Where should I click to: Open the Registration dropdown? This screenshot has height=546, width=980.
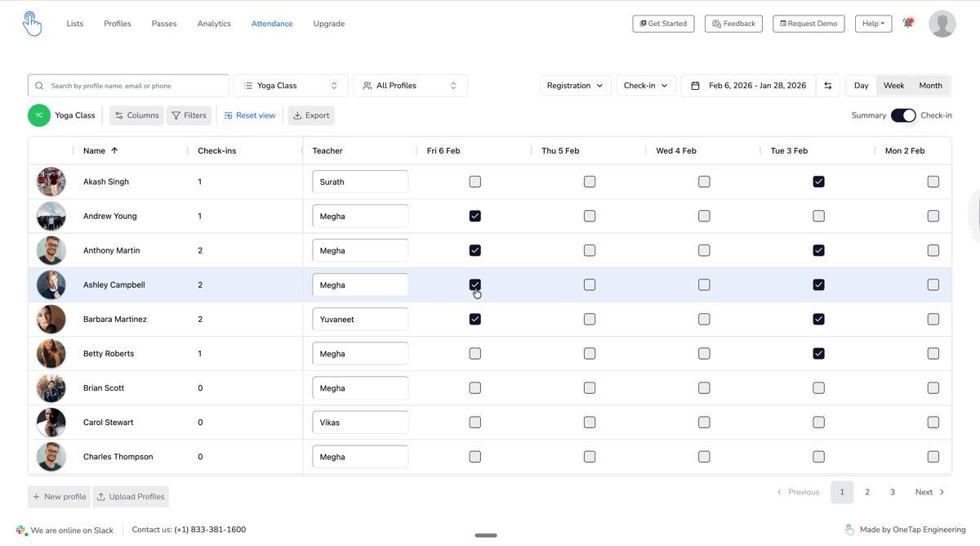click(575, 86)
